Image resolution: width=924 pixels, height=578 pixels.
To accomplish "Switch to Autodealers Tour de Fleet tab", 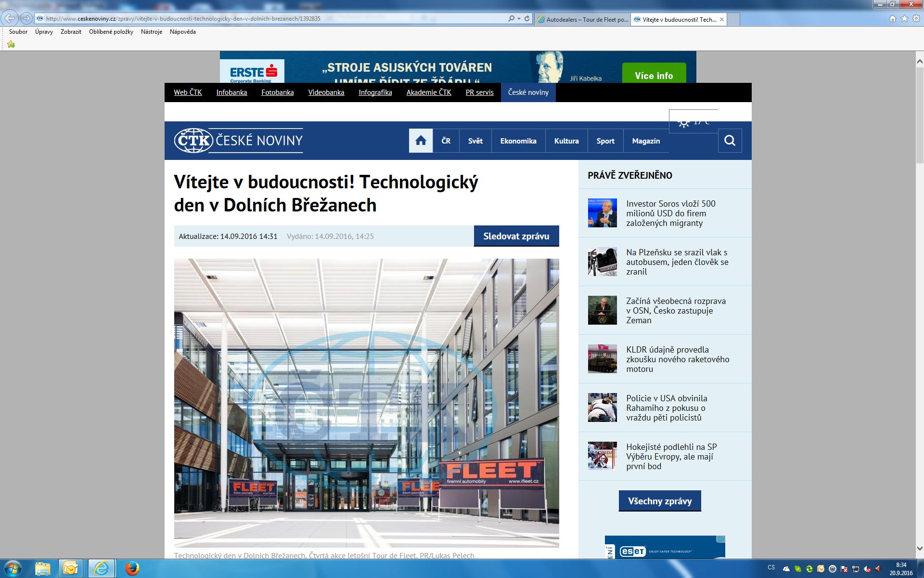I will (x=582, y=19).
